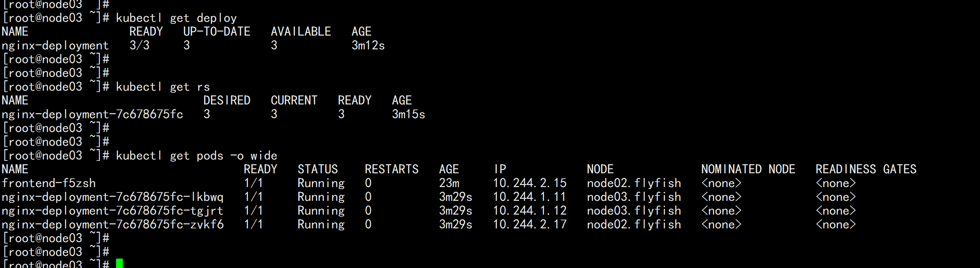Click the 'DESIRED' column header
Image resolution: width=980 pixels, height=268 pixels.
tap(227, 100)
